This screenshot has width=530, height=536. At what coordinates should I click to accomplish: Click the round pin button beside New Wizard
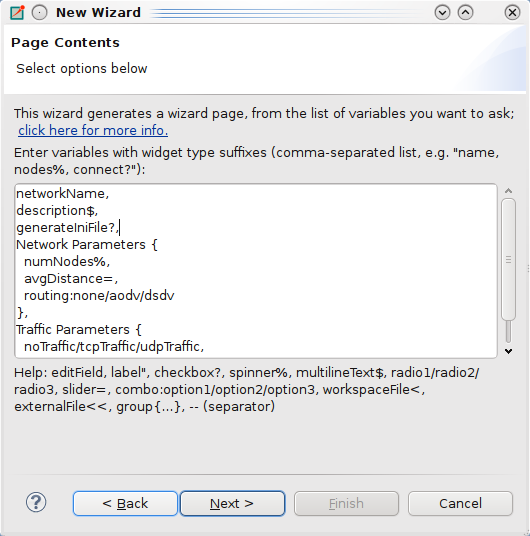pyautogui.click(x=40, y=13)
